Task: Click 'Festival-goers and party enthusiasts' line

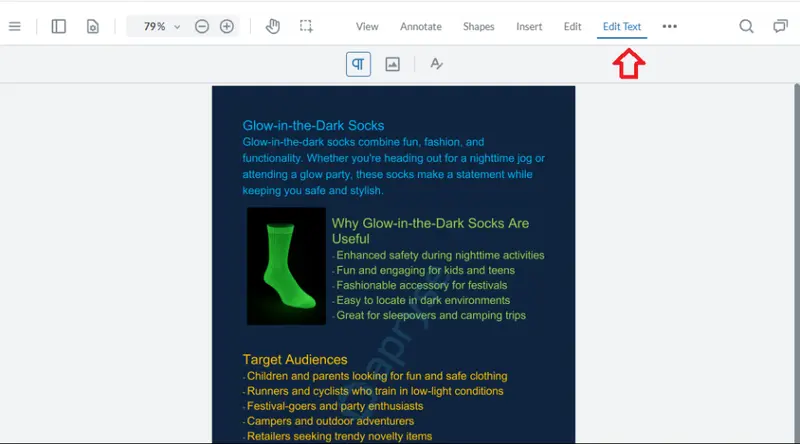Action: pos(333,406)
